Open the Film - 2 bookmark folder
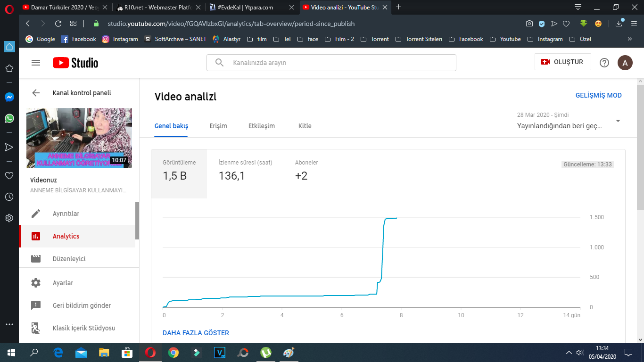Viewport: 644px width, 362px height. click(339, 39)
